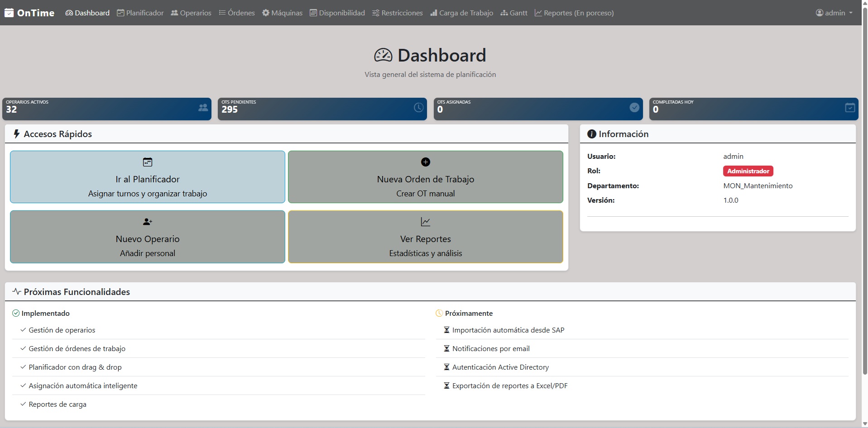Click the Nueva Orden de Trabajo card
868x428 pixels.
(x=425, y=176)
